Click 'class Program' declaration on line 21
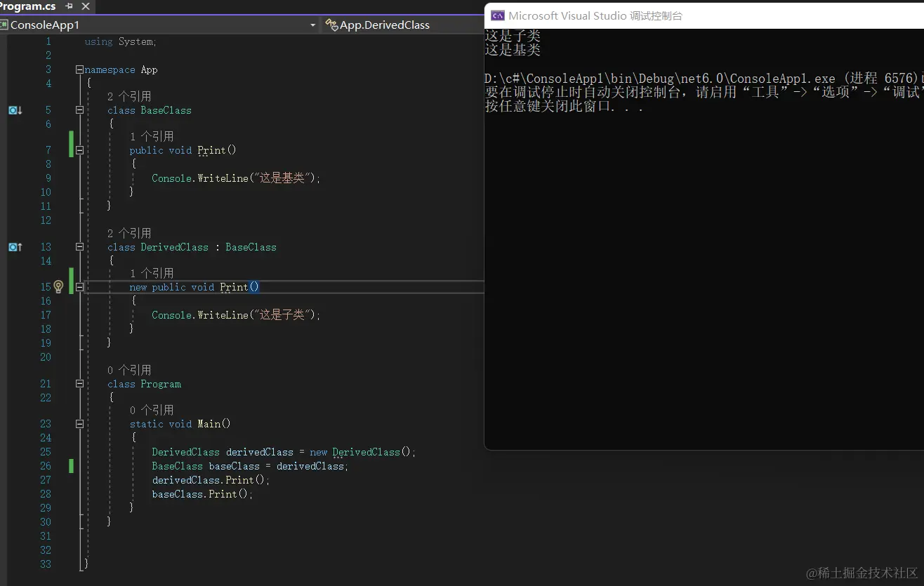Image resolution: width=924 pixels, height=586 pixels. (x=144, y=384)
